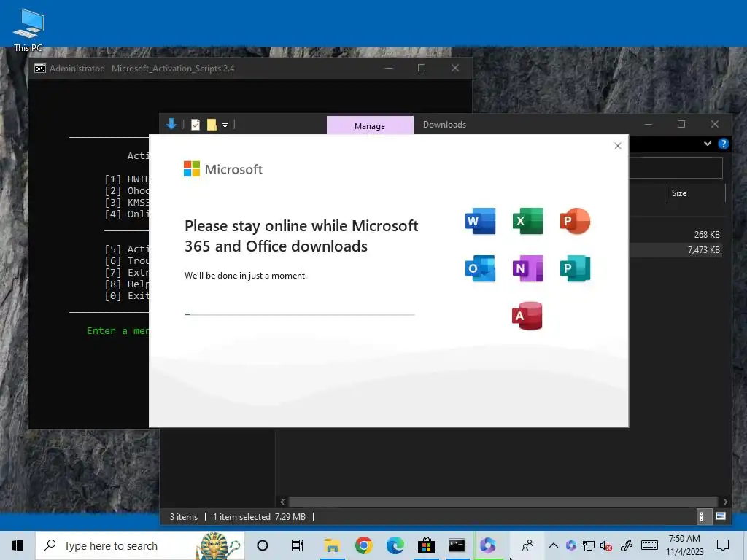The width and height of the screenshot is (747, 560).
Task: Maximize the Microsoft_Activation_Scripts window
Action: pyautogui.click(x=422, y=68)
